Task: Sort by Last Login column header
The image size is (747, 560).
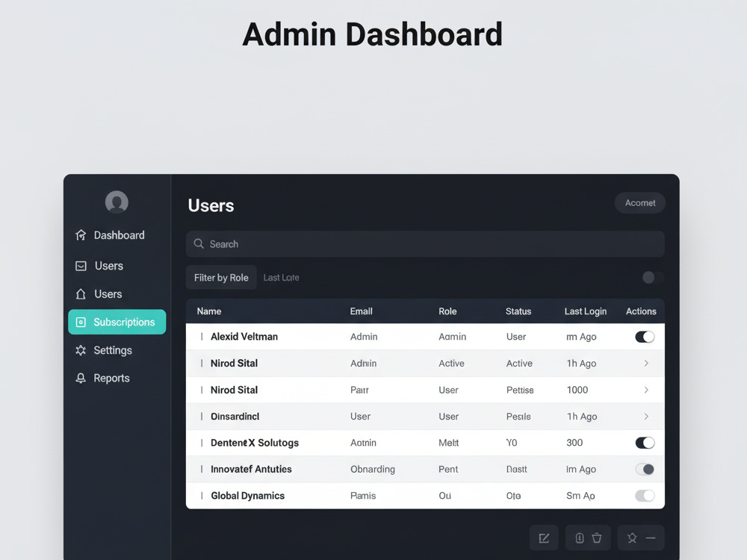Action: [586, 311]
